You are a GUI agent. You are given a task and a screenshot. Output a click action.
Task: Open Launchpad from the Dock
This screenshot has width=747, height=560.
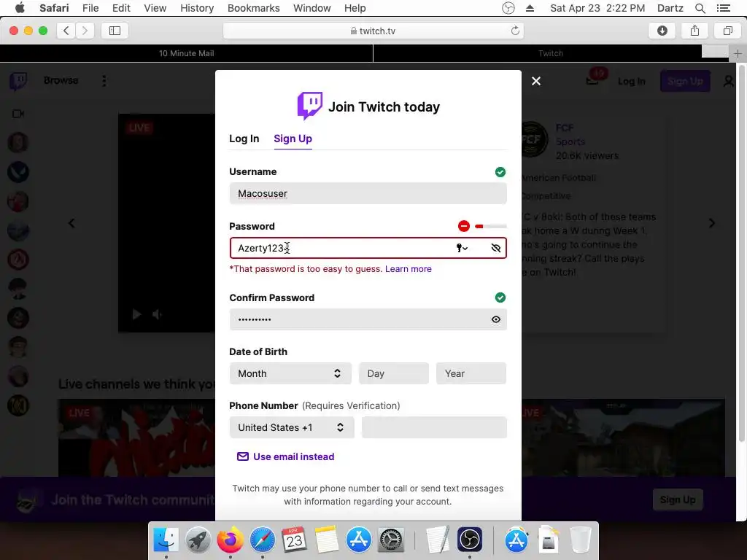point(198,540)
